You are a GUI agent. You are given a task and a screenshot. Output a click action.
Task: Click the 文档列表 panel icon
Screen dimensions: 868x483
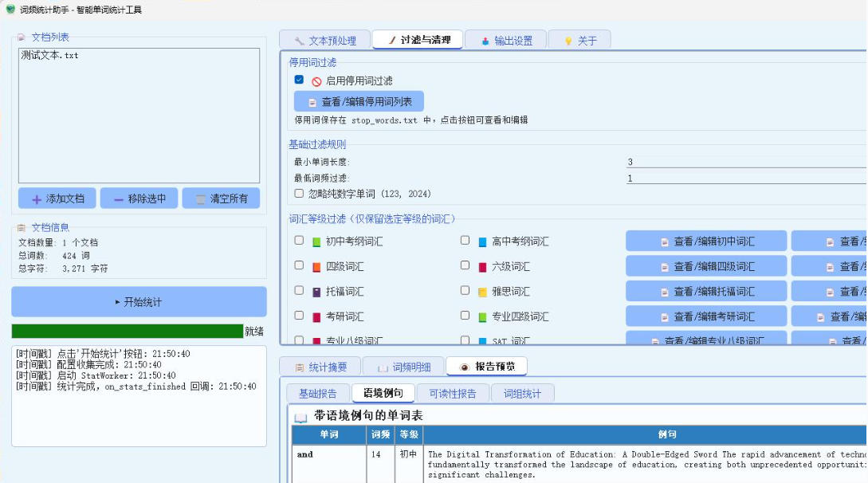point(22,37)
